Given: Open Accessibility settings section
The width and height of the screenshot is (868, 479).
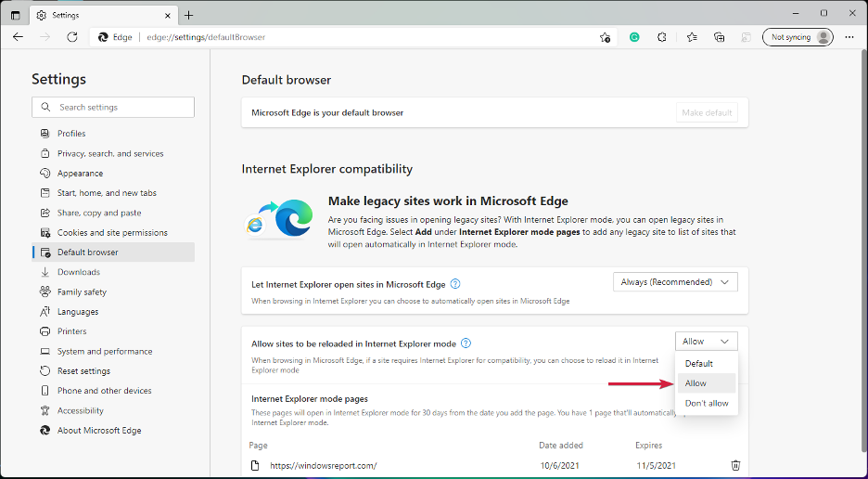Looking at the screenshot, I should coord(113,411).
